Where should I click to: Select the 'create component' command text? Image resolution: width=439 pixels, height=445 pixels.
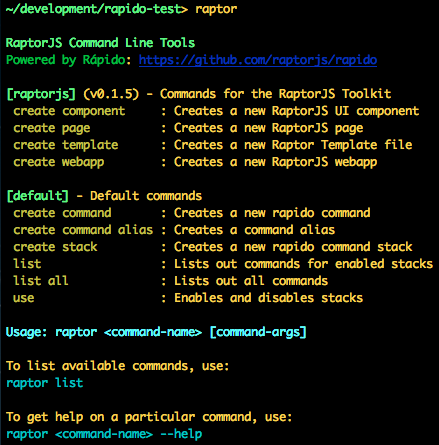coord(69,111)
